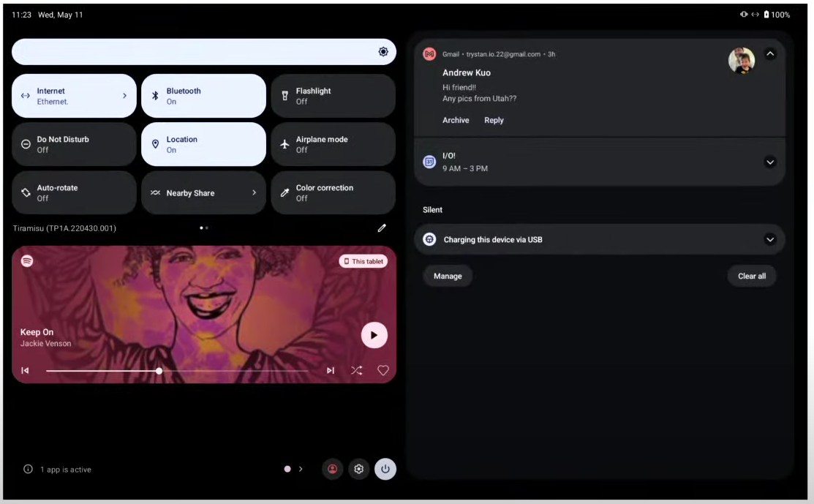Turn on the Flashlight tile
This screenshot has height=504, width=814.
(333, 96)
